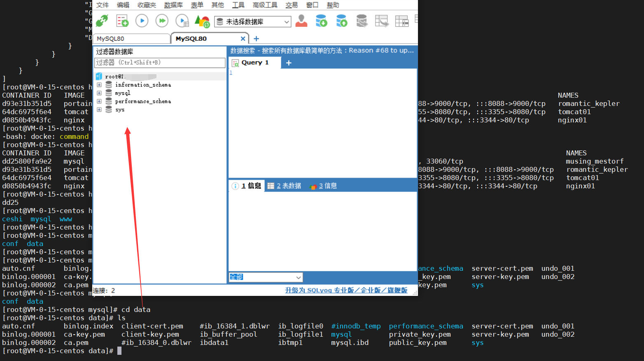Open the 3 信息 tab
The width and height of the screenshot is (644, 361).
[324, 186]
